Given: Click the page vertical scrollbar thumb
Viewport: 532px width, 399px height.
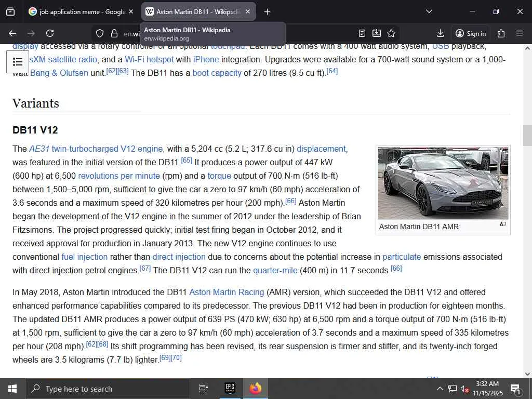Looking at the screenshot, I should (527, 136).
